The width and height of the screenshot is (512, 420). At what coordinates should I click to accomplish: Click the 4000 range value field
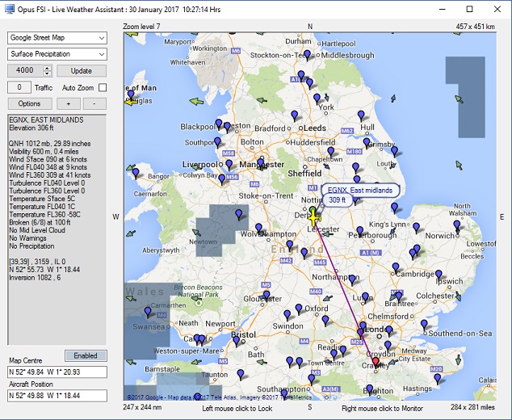pos(26,70)
